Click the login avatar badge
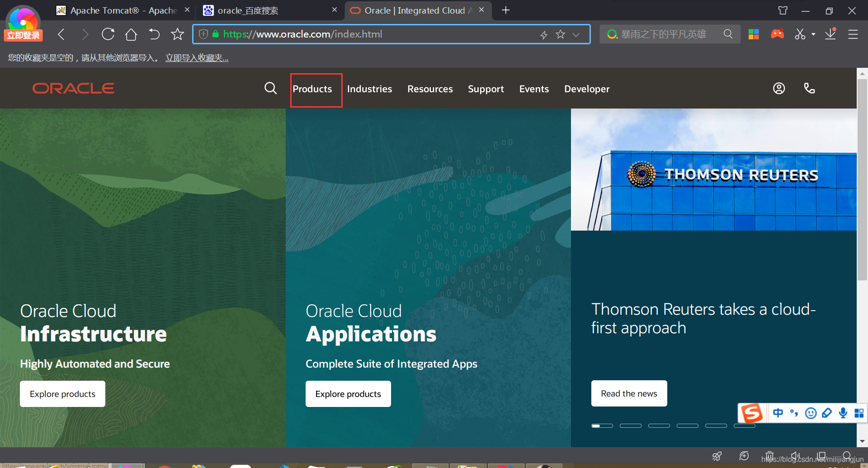Screen dimensions: 868x468 pos(23,24)
